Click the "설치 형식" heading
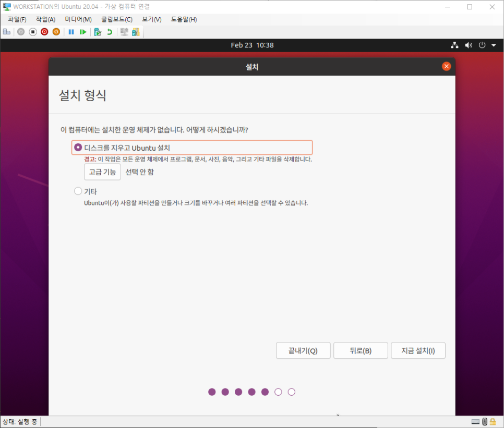The image size is (504, 428). point(82,95)
